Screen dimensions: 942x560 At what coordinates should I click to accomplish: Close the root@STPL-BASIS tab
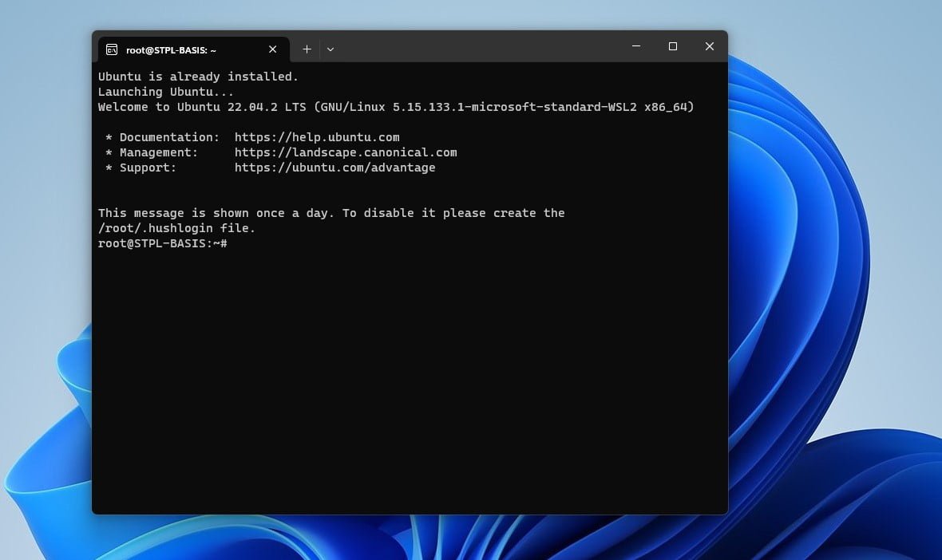pos(273,49)
